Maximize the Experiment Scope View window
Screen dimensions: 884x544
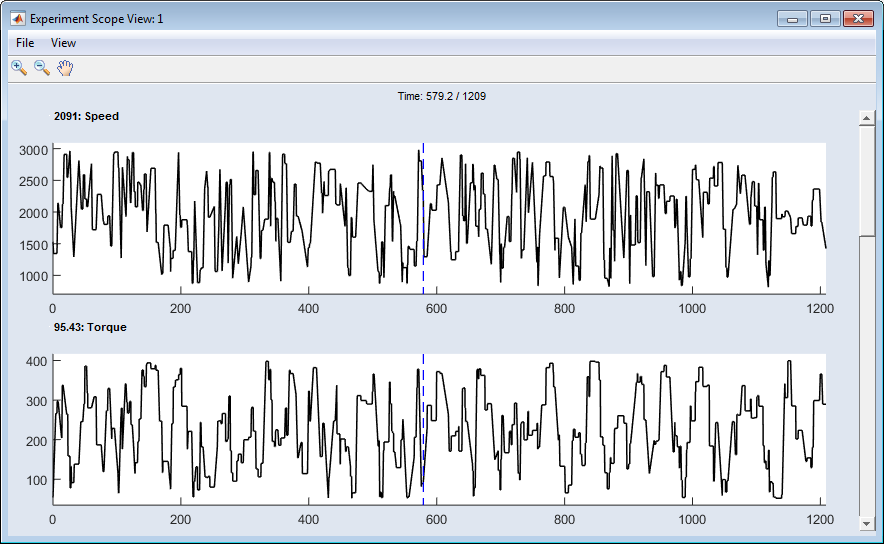click(x=825, y=19)
